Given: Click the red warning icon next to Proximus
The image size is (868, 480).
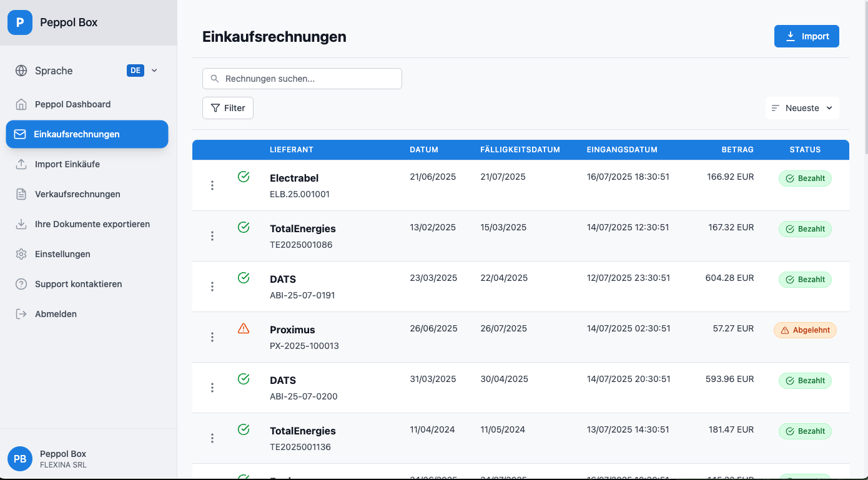Looking at the screenshot, I should point(244,328).
